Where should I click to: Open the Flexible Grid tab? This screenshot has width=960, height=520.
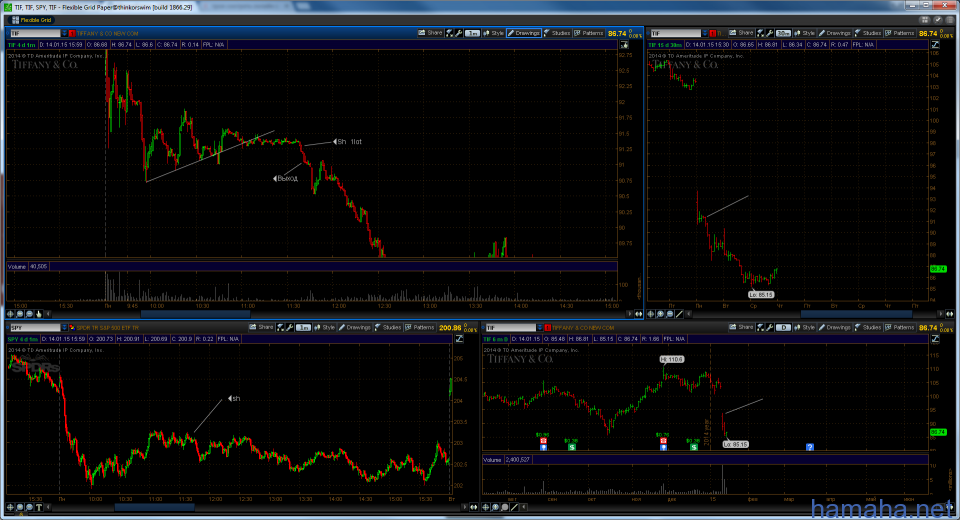[32, 20]
